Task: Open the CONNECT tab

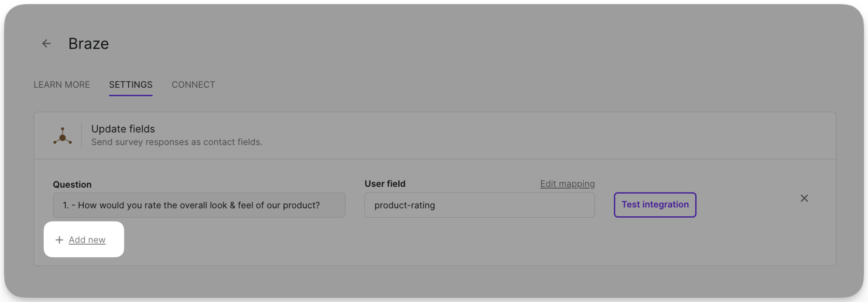Action: 193,84
